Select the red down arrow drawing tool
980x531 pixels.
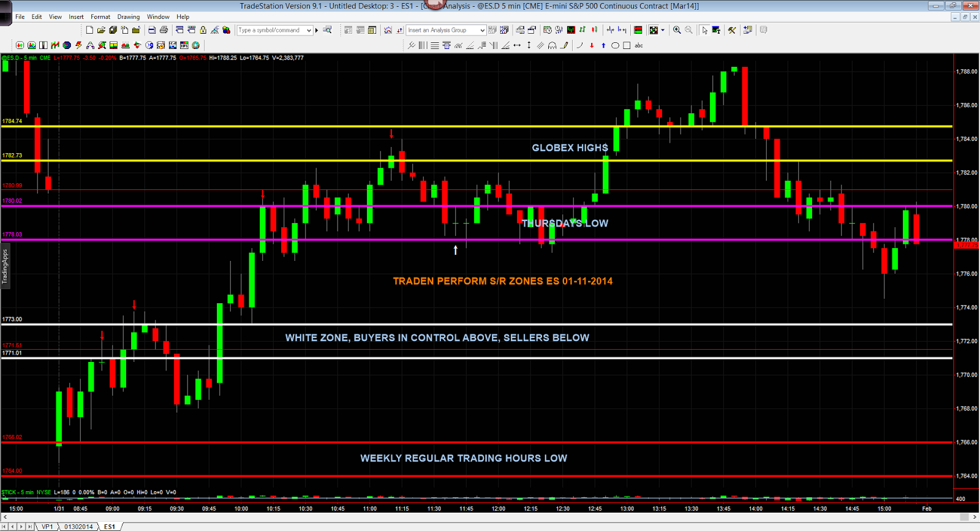pos(592,45)
